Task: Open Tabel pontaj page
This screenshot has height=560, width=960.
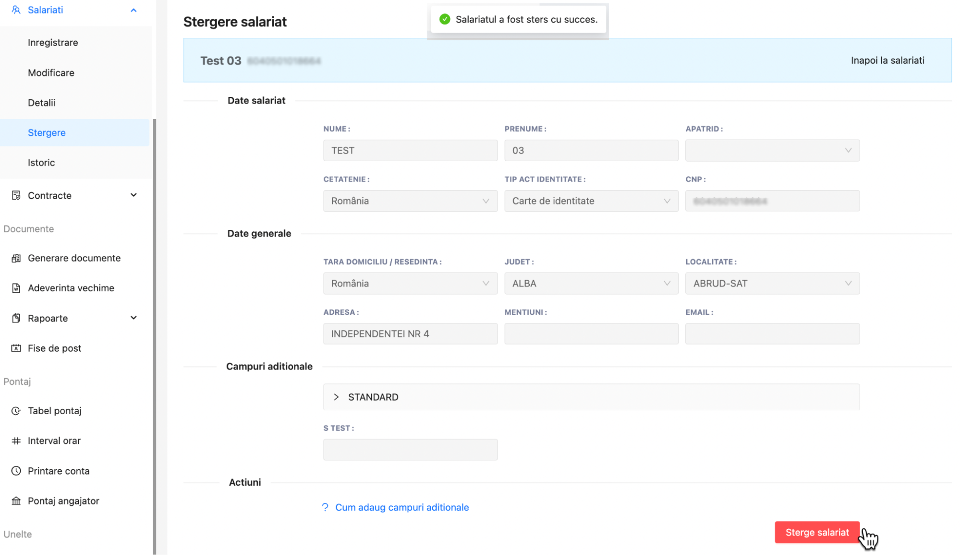Action: click(x=54, y=411)
